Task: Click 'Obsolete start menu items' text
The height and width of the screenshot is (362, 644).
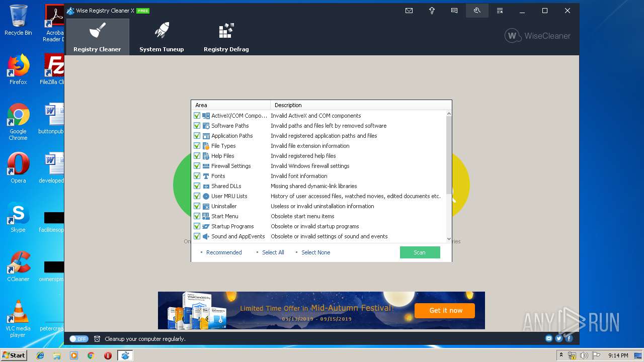Action: [302, 216]
